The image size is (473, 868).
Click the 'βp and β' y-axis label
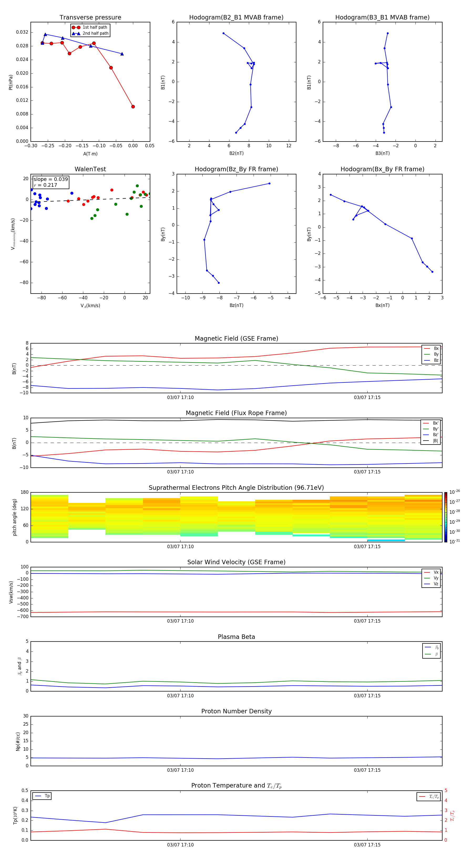[x=19, y=666]
